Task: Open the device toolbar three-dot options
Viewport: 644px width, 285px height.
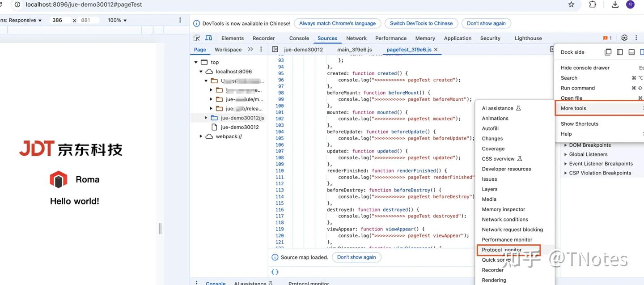Action: (x=180, y=20)
